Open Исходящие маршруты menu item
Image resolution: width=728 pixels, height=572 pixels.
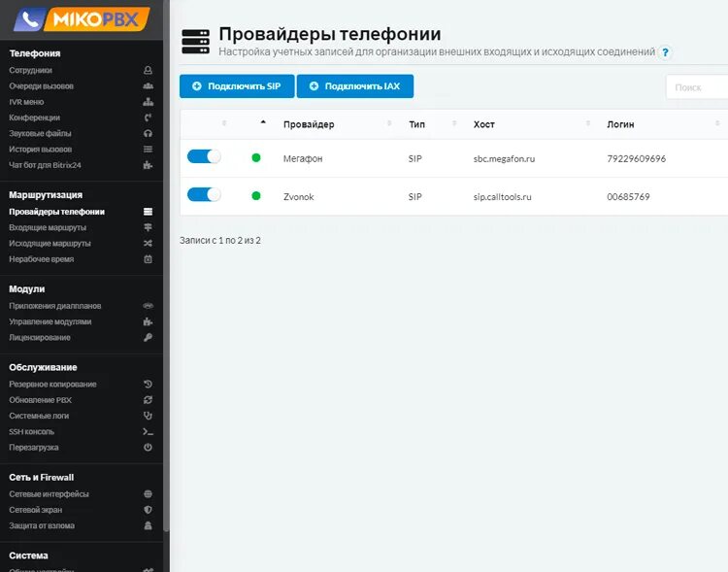[50, 244]
